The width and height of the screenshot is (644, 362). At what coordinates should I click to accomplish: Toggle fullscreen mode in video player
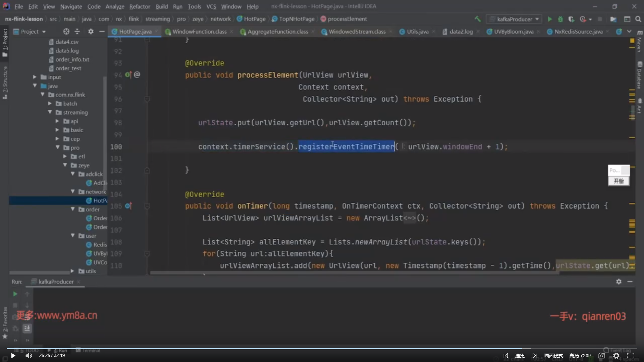coord(631,356)
